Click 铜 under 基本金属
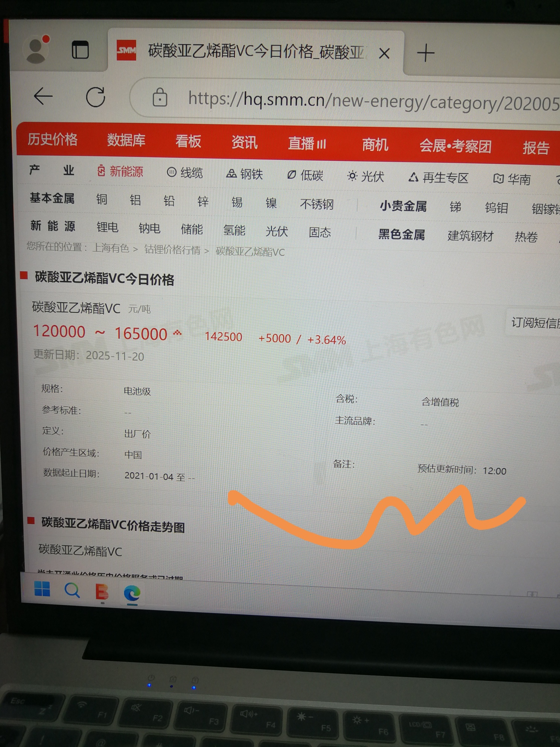Image resolution: width=560 pixels, height=747 pixels. 102,199
